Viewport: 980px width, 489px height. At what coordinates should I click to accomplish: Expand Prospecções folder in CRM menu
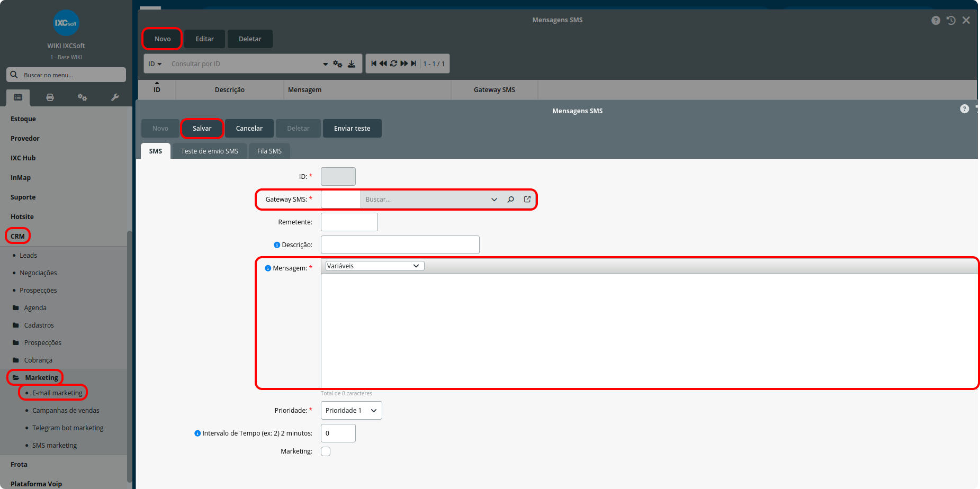[42, 342]
